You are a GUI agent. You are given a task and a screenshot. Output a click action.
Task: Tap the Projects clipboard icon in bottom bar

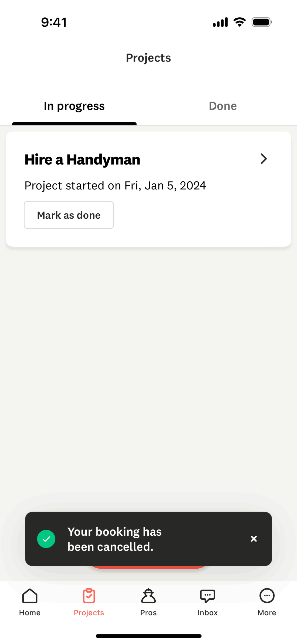point(89,596)
